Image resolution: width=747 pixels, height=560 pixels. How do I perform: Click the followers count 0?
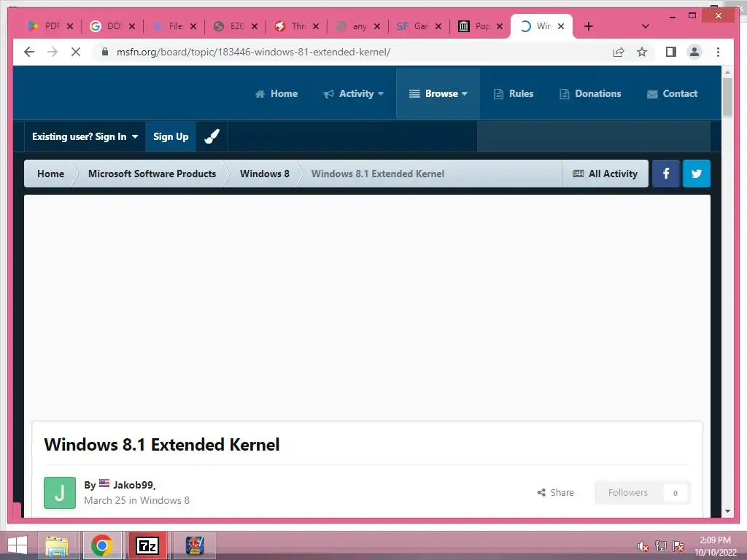(675, 493)
